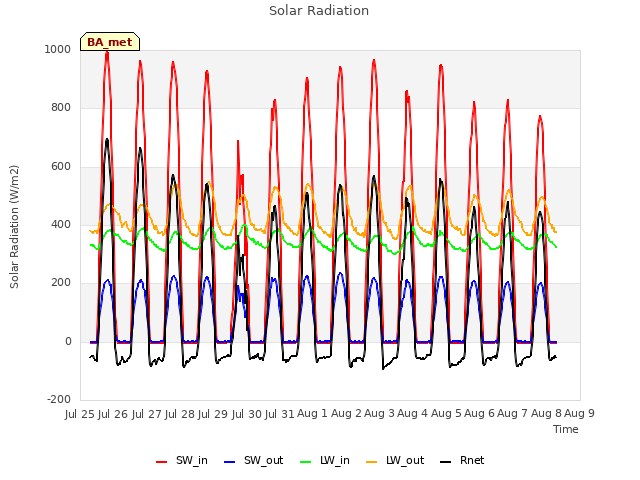640x480 pixels.
Task: Click the Aug 2 x-axis label
Action: click(x=346, y=414)
